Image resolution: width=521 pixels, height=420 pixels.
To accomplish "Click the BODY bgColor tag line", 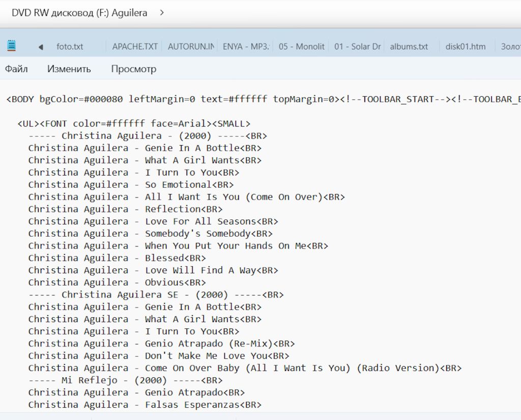I will (264, 99).
